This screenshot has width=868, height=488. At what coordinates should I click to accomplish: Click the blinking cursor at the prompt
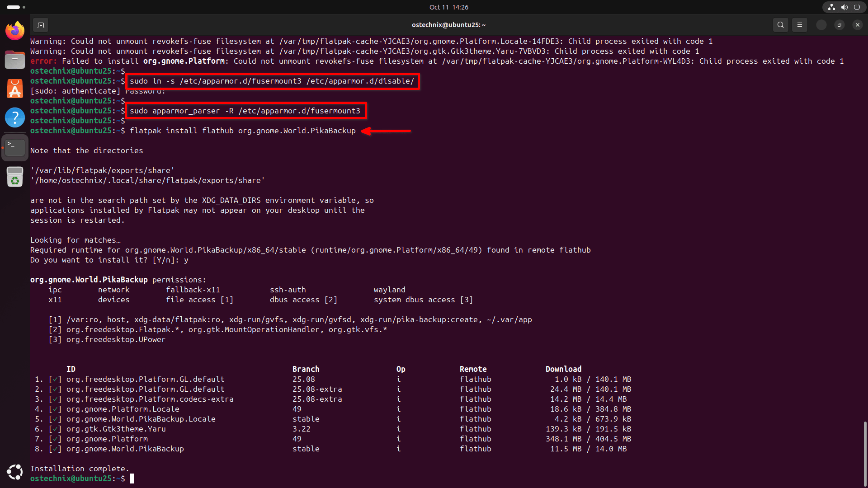pyautogui.click(x=132, y=479)
